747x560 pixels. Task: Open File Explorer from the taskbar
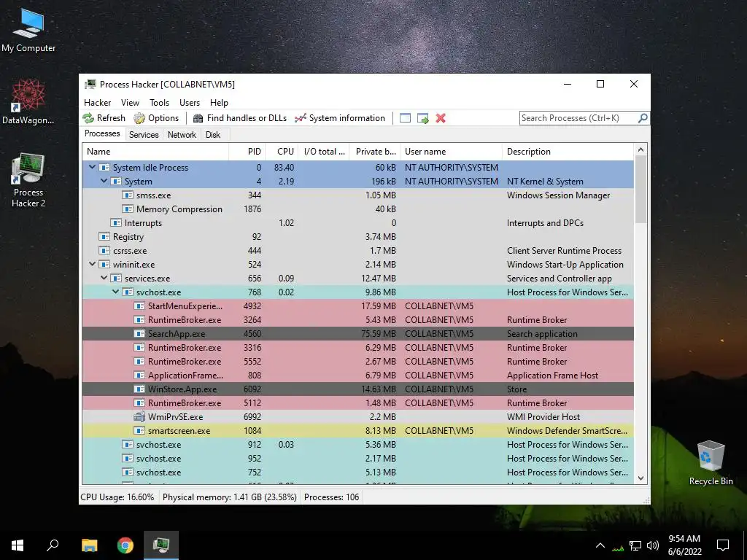point(89,545)
